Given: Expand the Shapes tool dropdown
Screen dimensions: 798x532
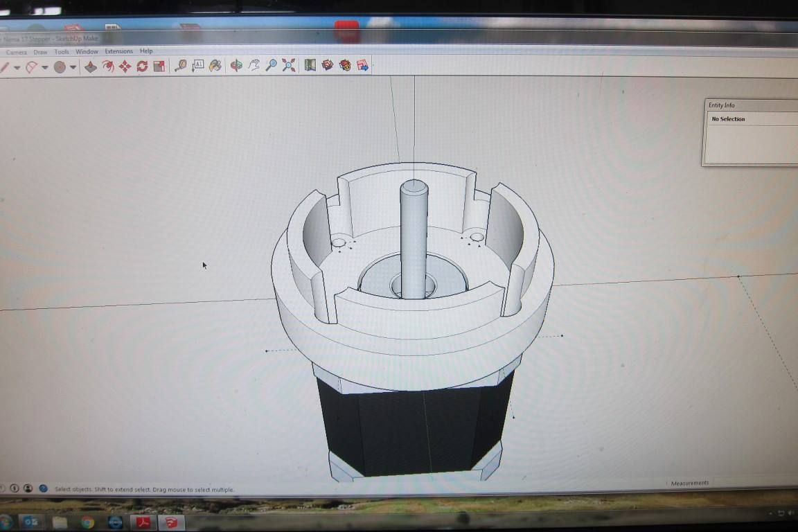Looking at the screenshot, I should pos(73,66).
